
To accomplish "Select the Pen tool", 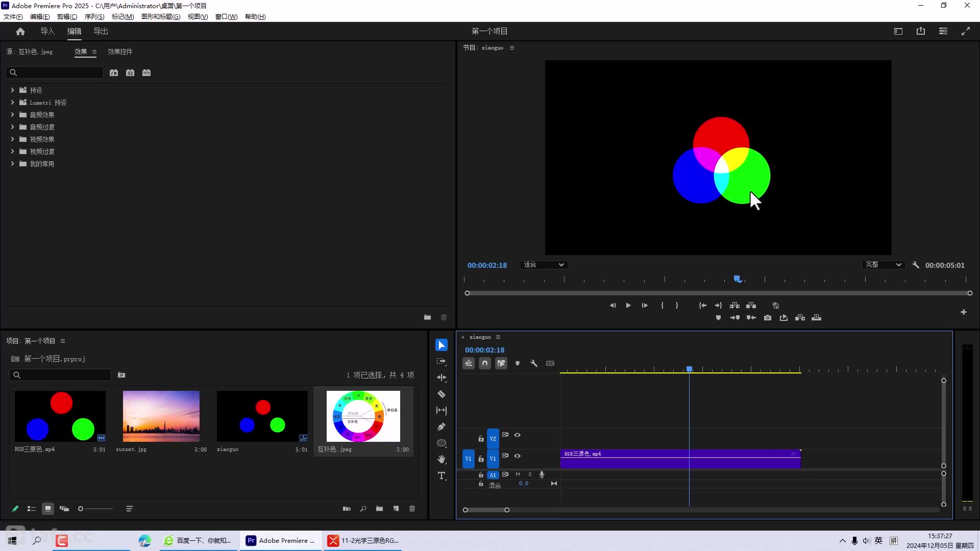I will (442, 427).
